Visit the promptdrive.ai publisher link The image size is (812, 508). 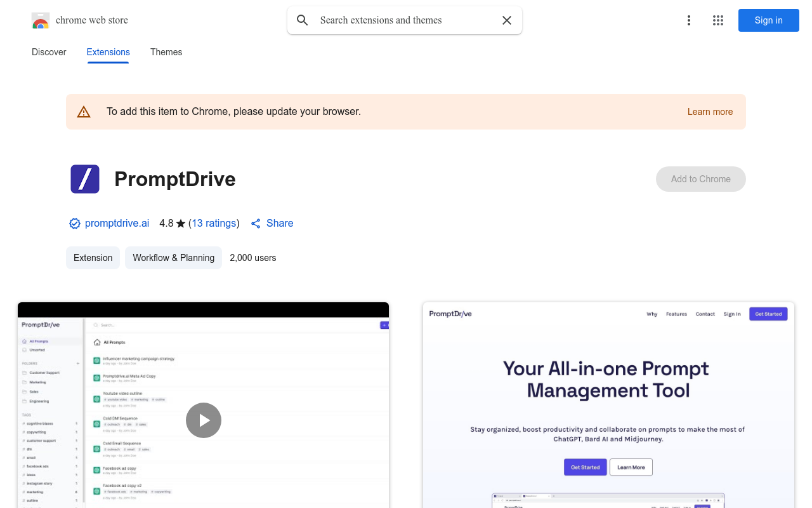click(x=117, y=224)
